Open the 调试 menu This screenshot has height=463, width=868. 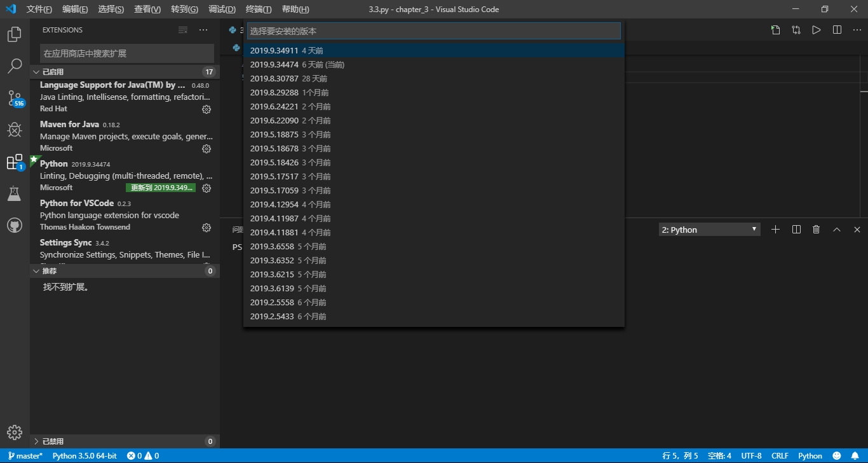click(x=221, y=9)
